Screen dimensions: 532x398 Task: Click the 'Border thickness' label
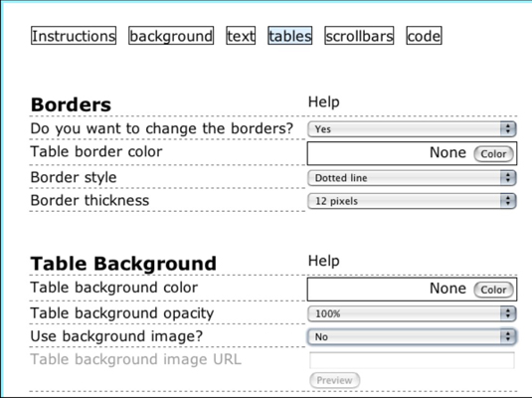(x=89, y=200)
